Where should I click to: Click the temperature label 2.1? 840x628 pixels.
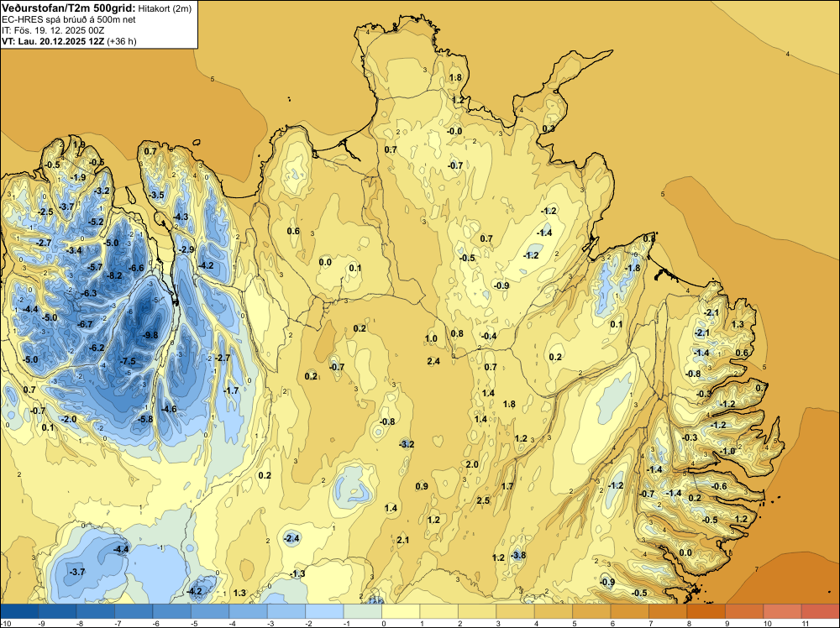[x=403, y=540]
